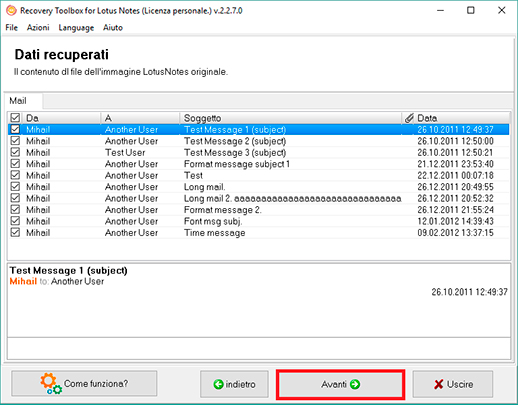Uncheck the Test Message 1 (subject) row checkbox
518x405 pixels.
[15, 129]
